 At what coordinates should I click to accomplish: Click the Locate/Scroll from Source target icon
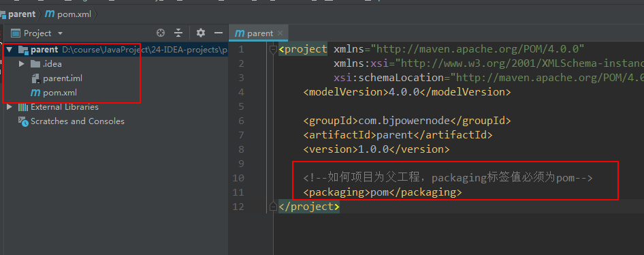click(161, 33)
